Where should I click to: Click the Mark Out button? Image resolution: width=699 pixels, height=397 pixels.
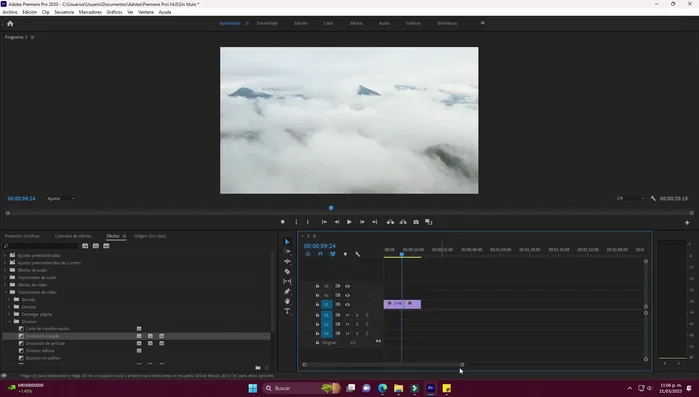(308, 222)
